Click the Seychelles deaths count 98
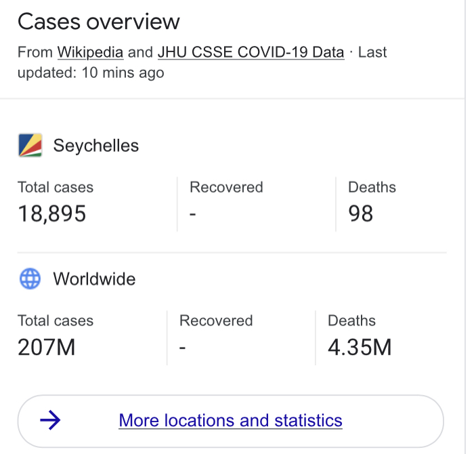 tap(360, 214)
